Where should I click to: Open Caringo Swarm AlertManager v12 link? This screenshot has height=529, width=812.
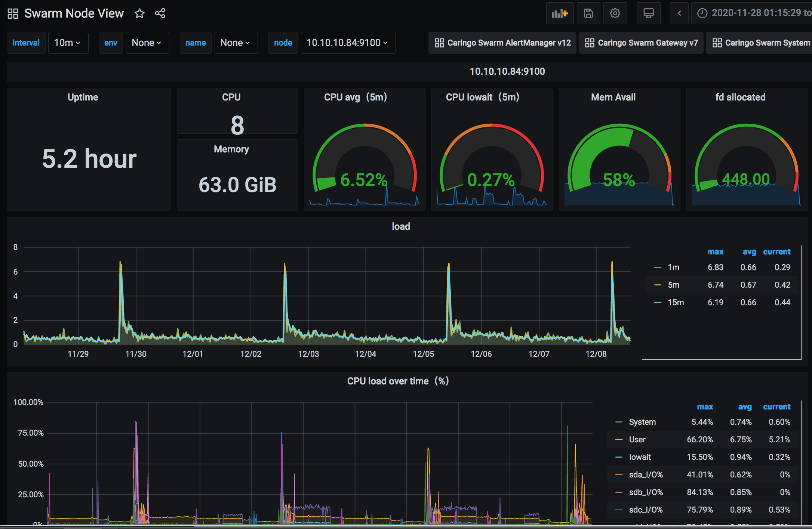502,43
